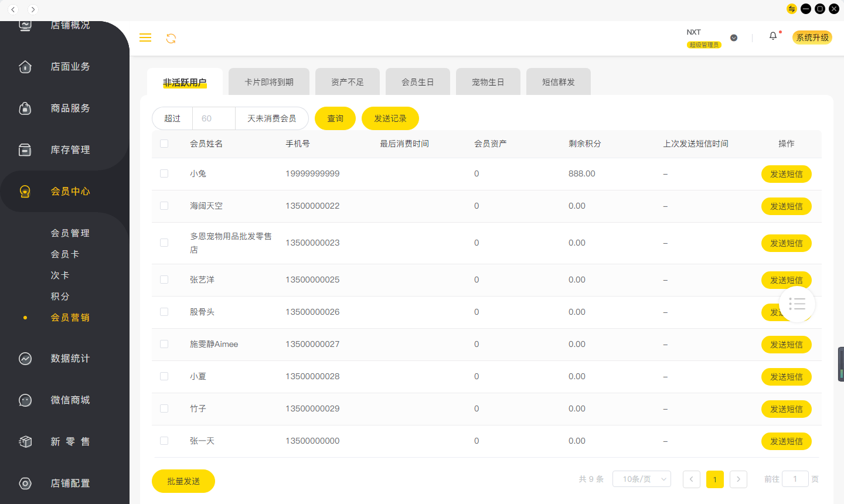The height and width of the screenshot is (504, 844).
Task: Click the 查询 search button
Action: (335, 118)
